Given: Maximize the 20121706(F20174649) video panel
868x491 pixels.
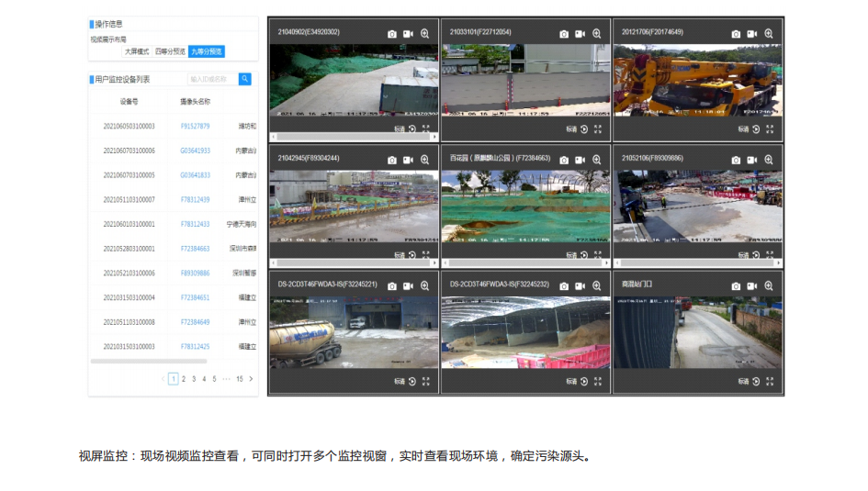Looking at the screenshot, I should pos(770,128).
